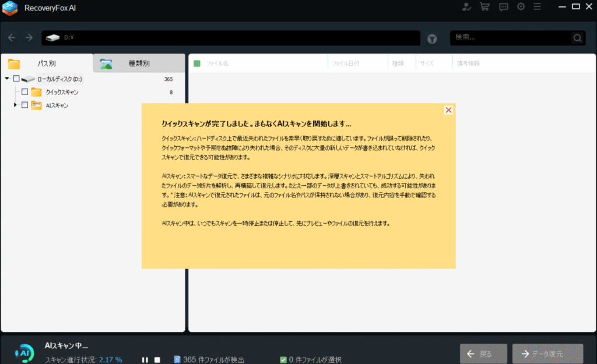Toggle select-all checkbox beside ファイル名 header
This screenshot has width=597, height=364.
197,63
